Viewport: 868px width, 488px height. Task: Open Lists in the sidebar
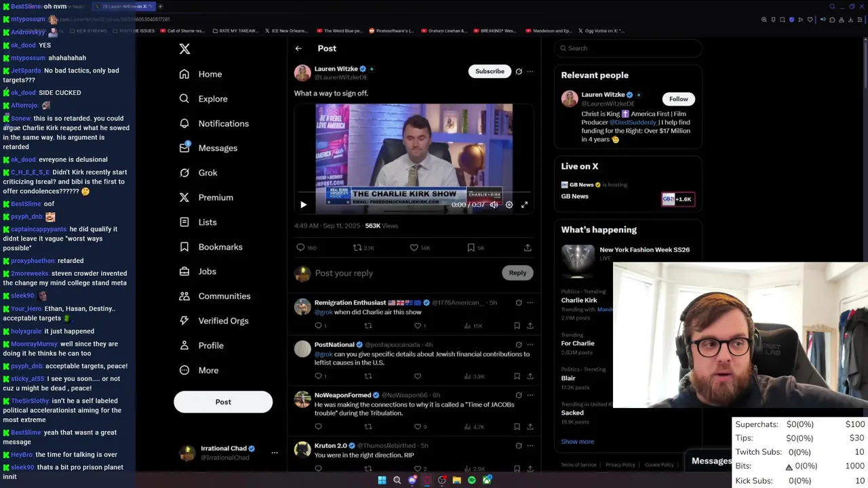pos(198,222)
